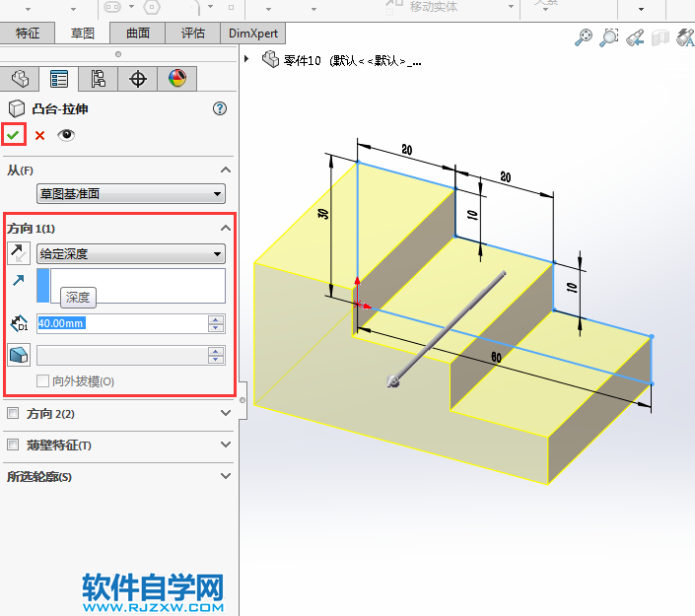Viewport: 695px width, 616px height.
Task: Cancel extrude with red X
Action: (39, 135)
